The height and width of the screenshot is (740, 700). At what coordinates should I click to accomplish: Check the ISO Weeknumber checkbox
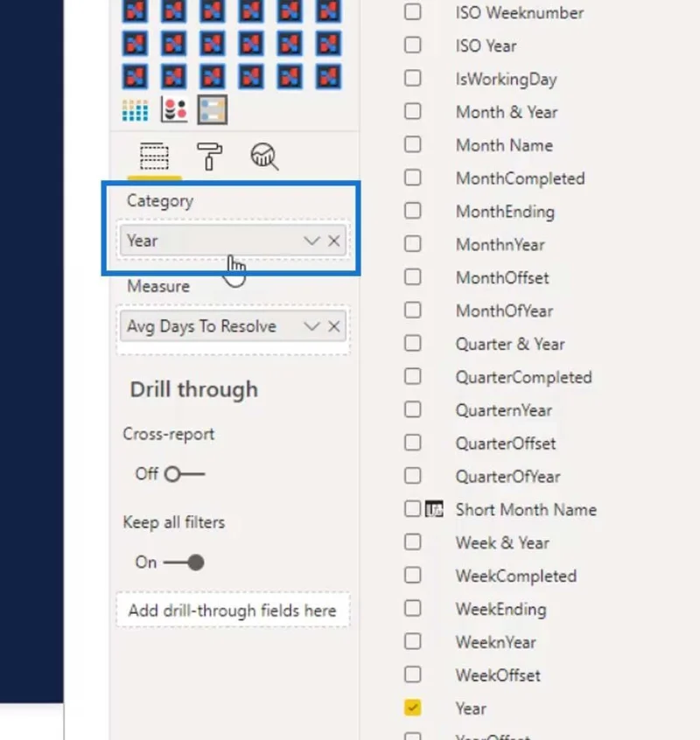412,11
